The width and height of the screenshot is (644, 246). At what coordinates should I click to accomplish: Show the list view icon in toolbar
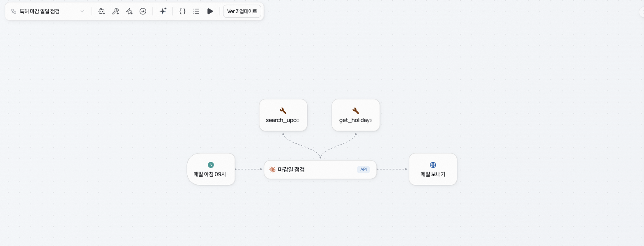click(196, 11)
